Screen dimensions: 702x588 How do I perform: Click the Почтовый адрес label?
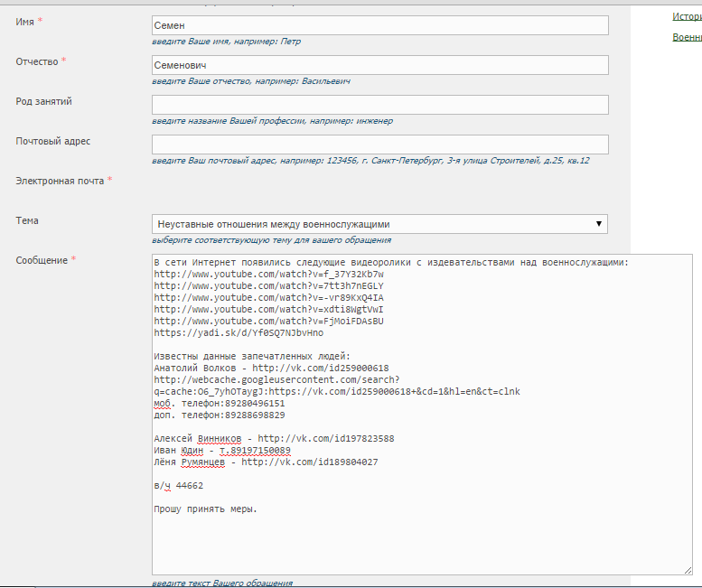(52, 141)
